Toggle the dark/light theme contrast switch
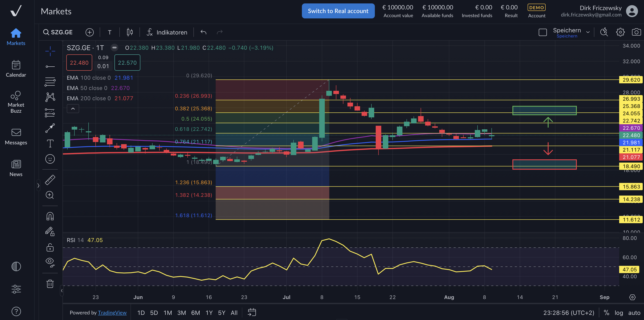The width and height of the screenshot is (644, 320). pos(16,266)
